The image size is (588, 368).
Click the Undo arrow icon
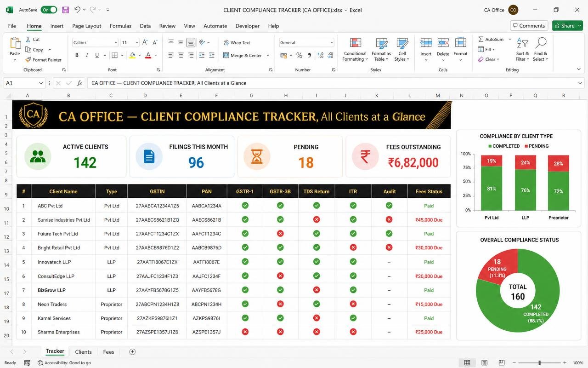point(77,10)
